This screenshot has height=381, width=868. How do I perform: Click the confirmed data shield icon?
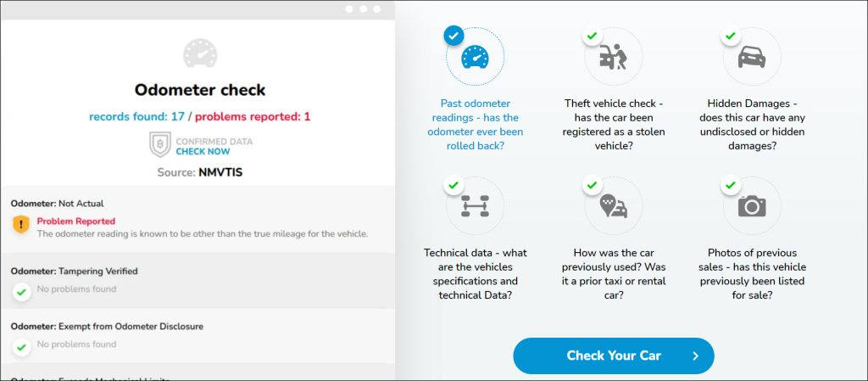[160, 144]
